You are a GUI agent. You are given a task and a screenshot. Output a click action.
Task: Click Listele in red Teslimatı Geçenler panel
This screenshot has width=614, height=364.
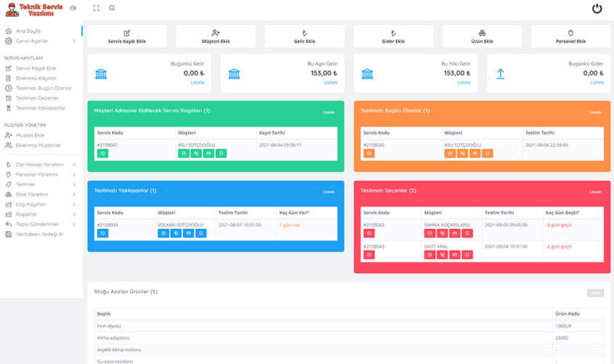tap(595, 192)
